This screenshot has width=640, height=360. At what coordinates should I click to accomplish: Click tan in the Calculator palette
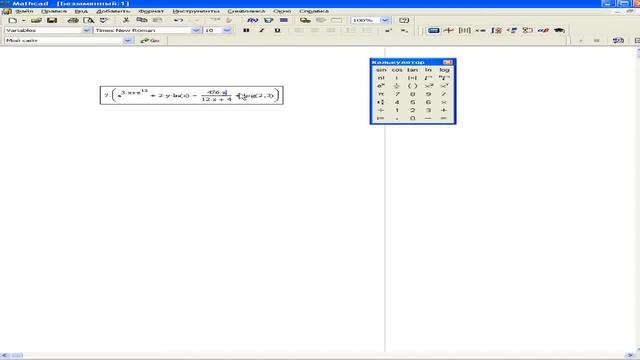tap(412, 70)
